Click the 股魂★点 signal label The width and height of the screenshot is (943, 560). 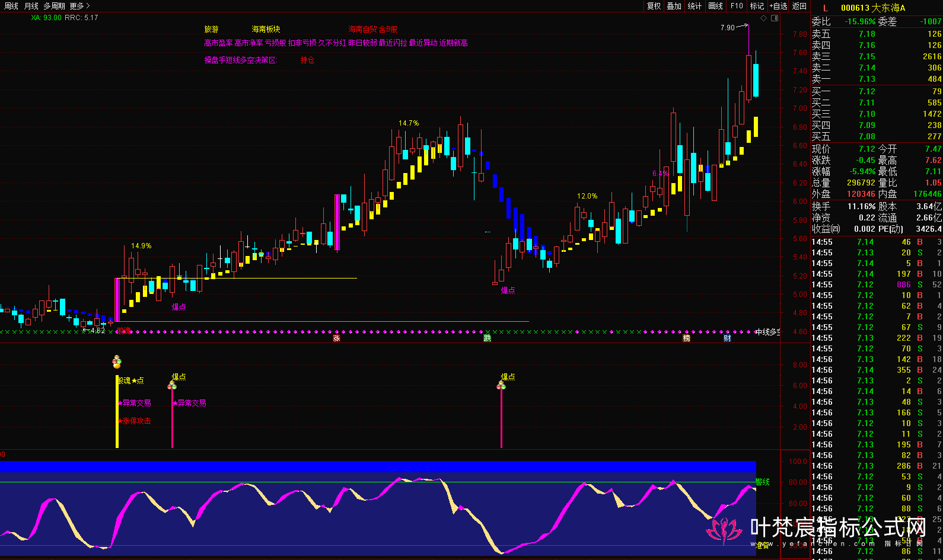pos(130,380)
